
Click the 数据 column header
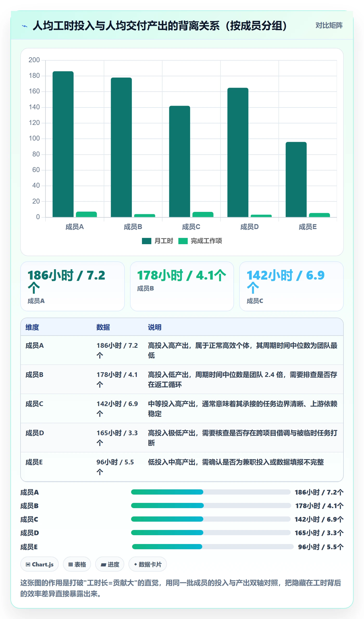103,327
